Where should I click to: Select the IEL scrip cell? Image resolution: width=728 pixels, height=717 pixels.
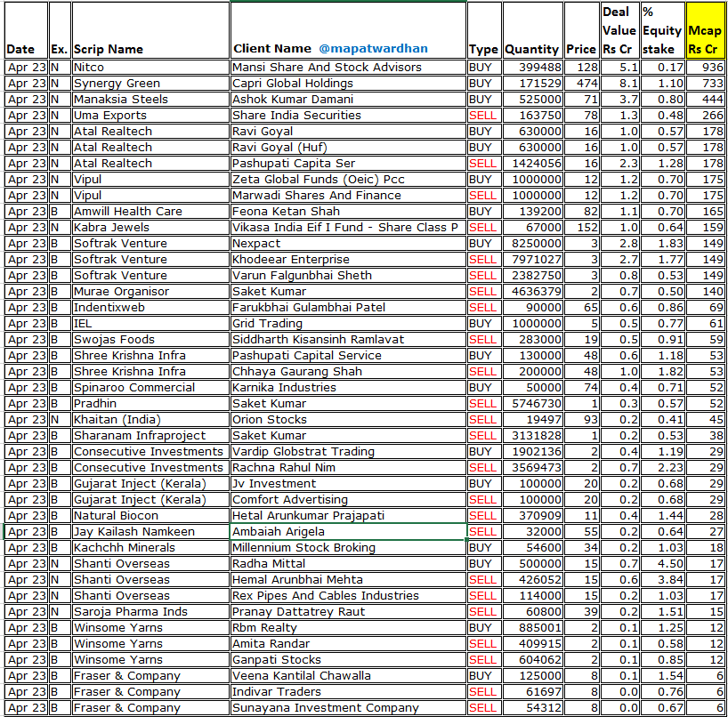[150, 324]
